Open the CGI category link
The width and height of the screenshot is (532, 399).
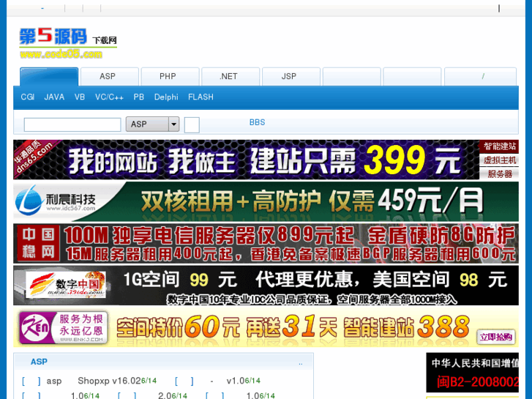tap(28, 97)
